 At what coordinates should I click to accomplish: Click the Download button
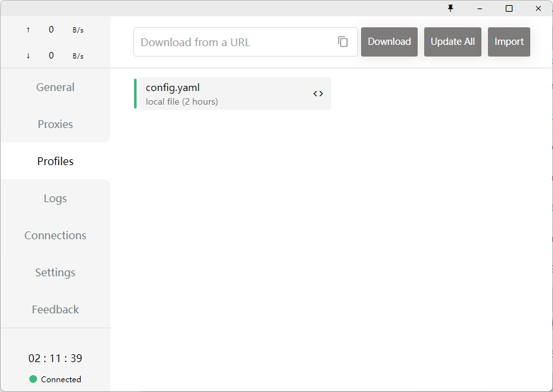click(x=389, y=42)
